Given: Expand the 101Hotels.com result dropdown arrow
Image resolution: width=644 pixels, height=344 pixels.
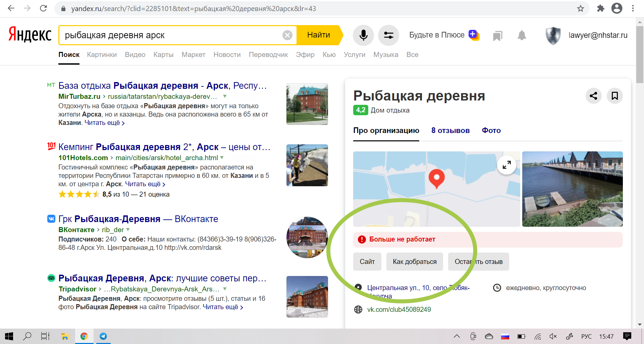Looking at the screenshot, I should click(x=222, y=158).
